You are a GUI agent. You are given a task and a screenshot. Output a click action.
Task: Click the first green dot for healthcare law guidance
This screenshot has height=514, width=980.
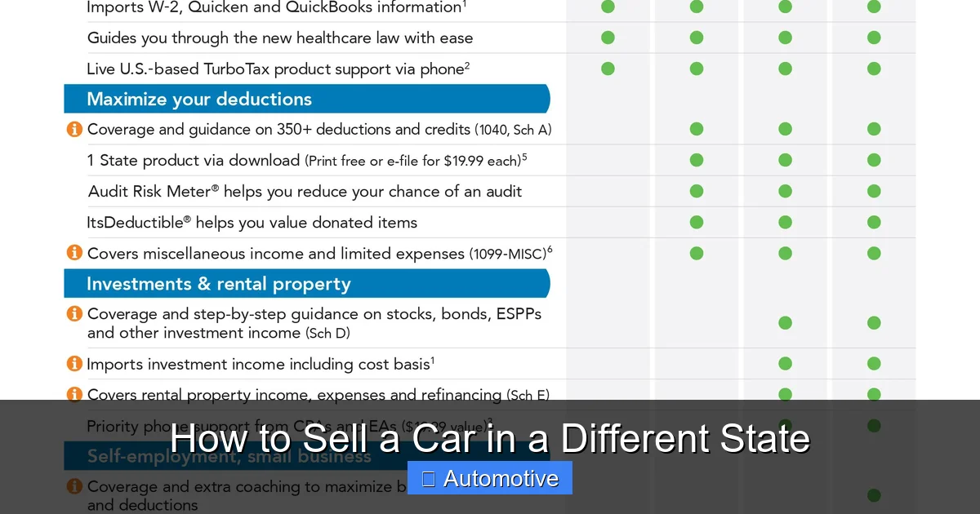608,37
